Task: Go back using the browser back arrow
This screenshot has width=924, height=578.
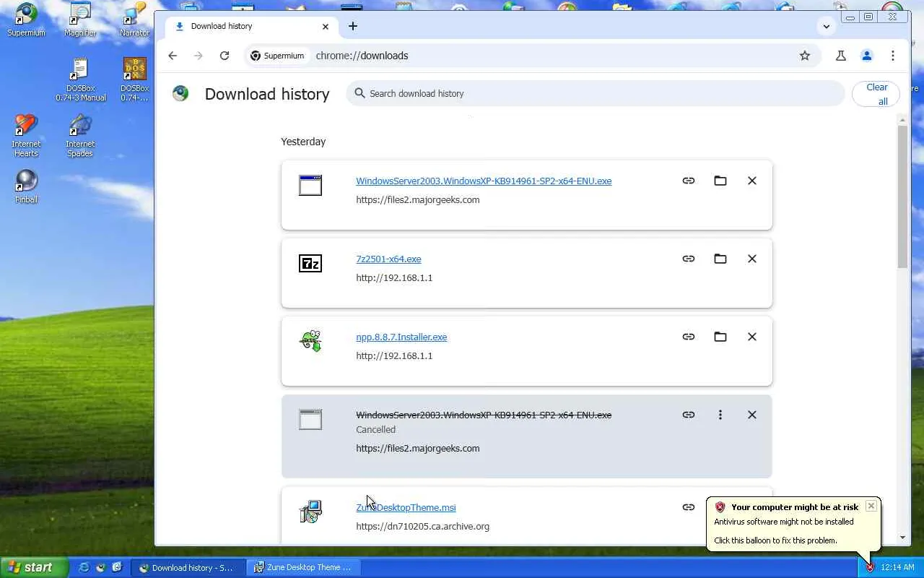Action: pos(173,56)
